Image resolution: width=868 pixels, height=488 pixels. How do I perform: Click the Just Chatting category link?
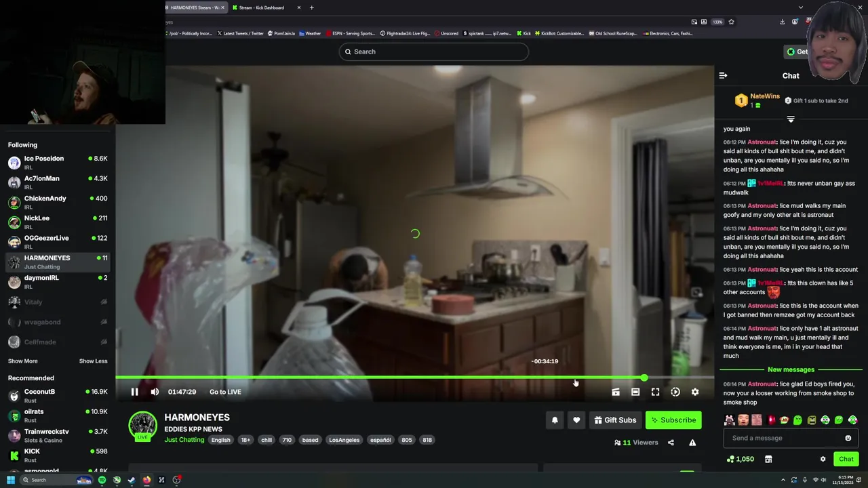[184, 440]
